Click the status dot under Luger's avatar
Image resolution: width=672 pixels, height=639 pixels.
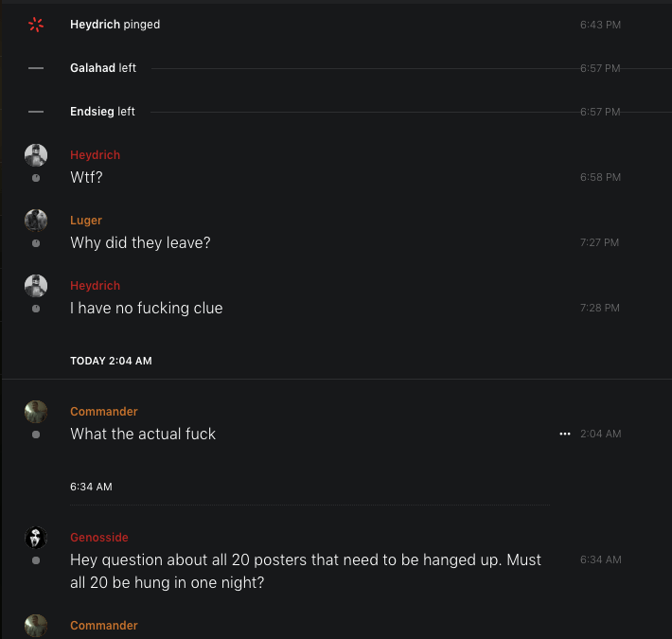coord(36,243)
